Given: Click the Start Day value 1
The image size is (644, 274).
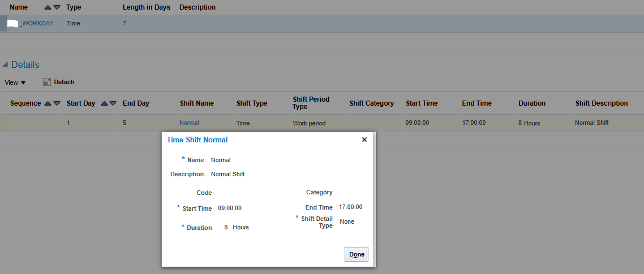Looking at the screenshot, I should click(68, 123).
